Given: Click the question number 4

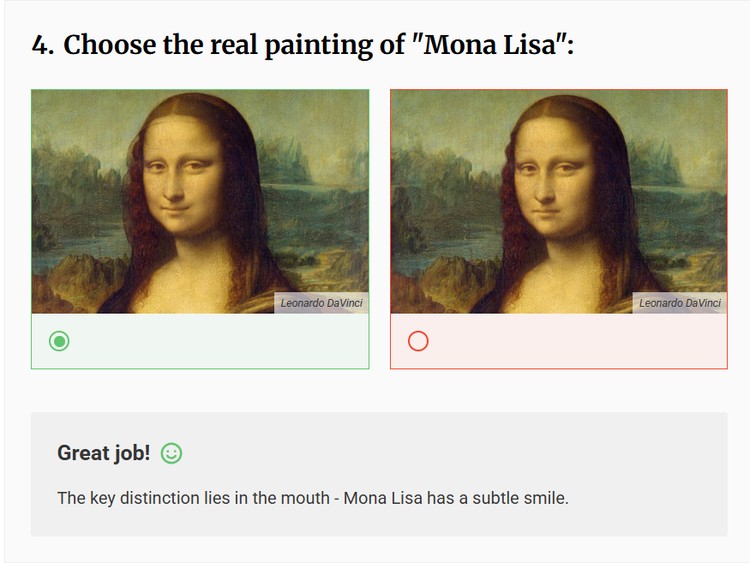Looking at the screenshot, I should (x=41, y=46).
